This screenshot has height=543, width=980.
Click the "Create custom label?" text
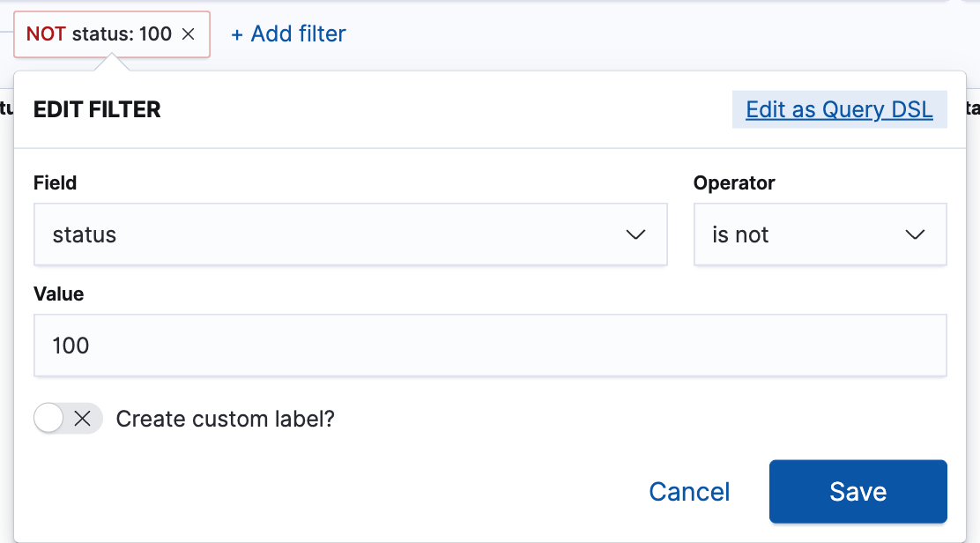click(x=226, y=419)
